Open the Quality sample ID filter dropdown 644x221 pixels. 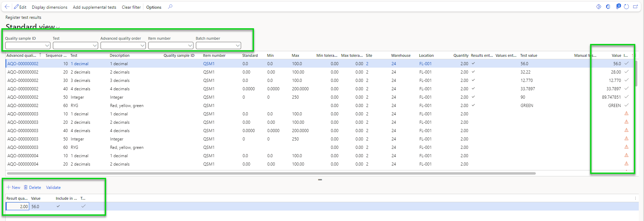coord(47,46)
